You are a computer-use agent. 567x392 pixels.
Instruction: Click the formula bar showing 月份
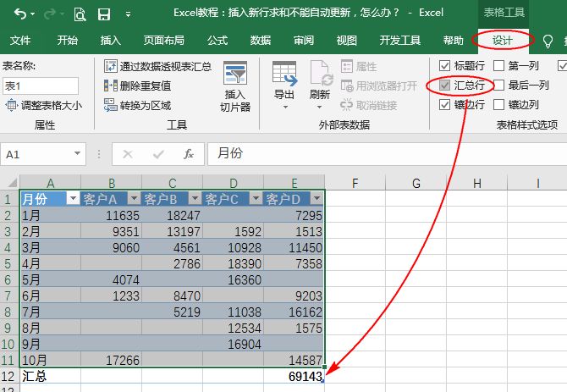click(387, 154)
